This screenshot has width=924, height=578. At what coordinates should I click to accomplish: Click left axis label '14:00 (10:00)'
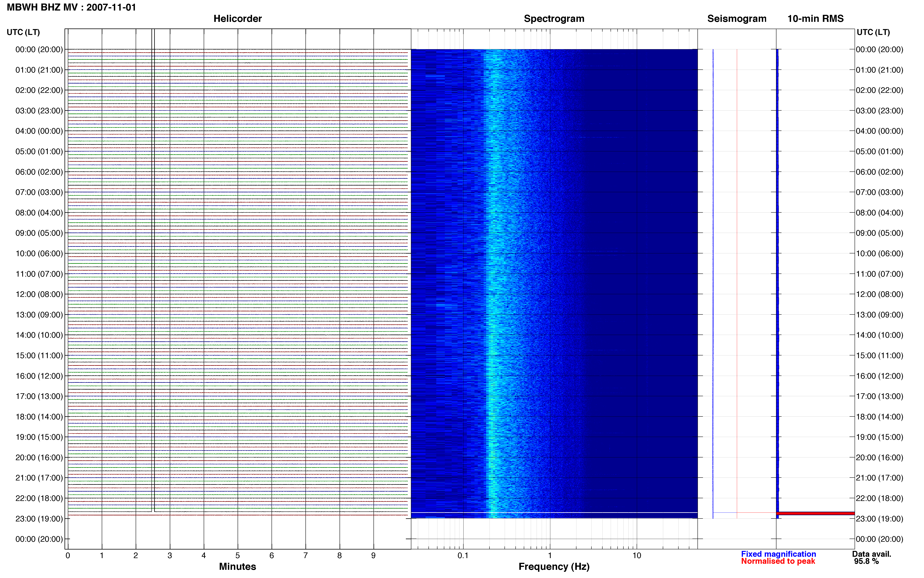39,335
